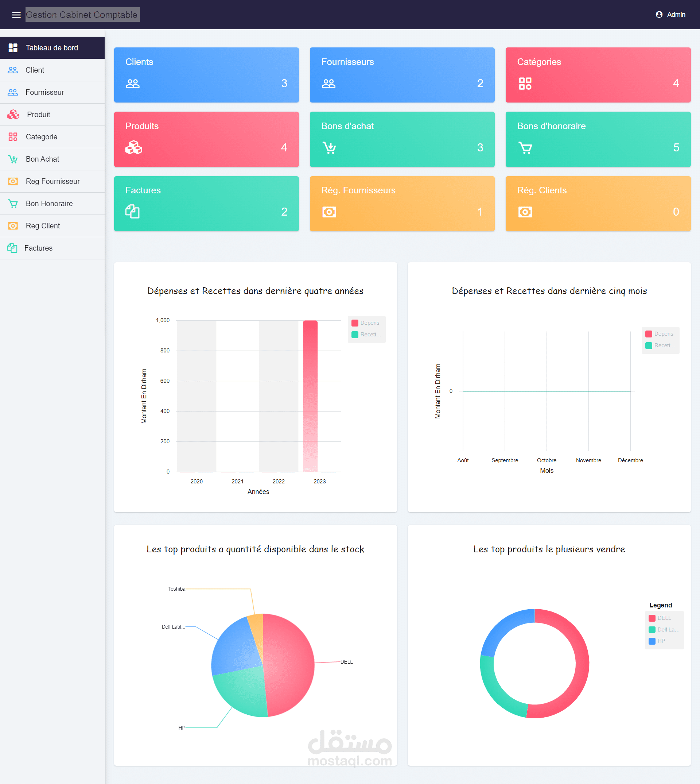Toggle Dépenses series in yearly chart legend

pyautogui.click(x=365, y=323)
